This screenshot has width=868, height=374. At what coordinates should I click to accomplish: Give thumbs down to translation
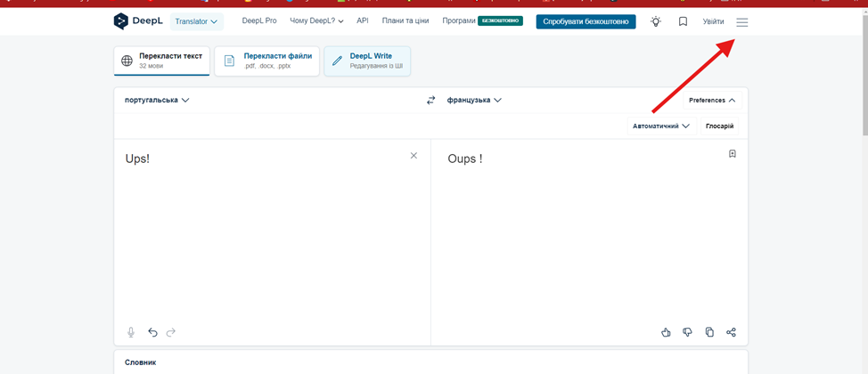click(687, 332)
